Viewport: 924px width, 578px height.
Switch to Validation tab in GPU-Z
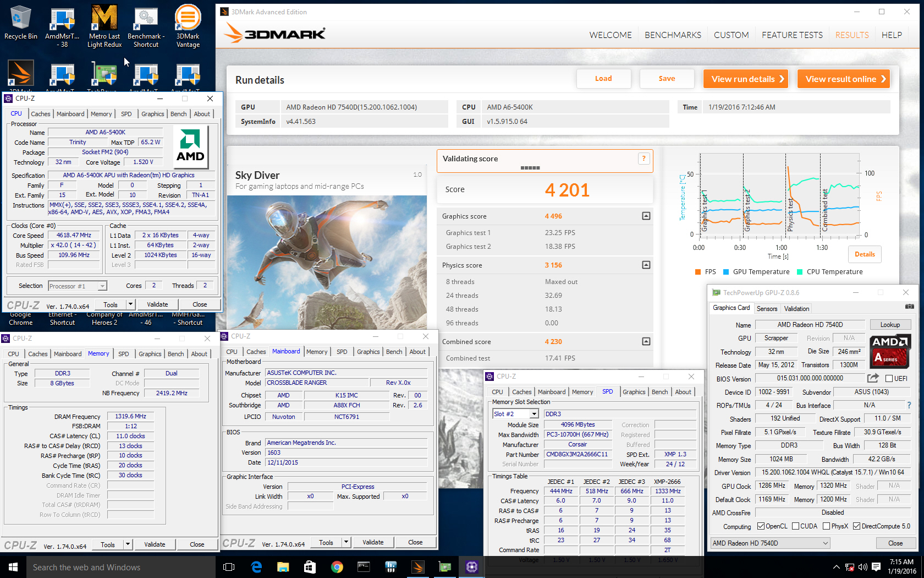[x=796, y=309]
